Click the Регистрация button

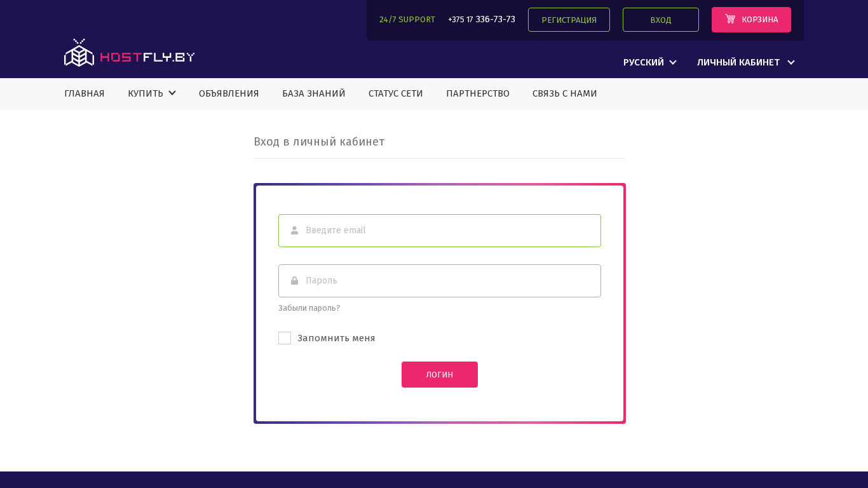(x=569, y=20)
